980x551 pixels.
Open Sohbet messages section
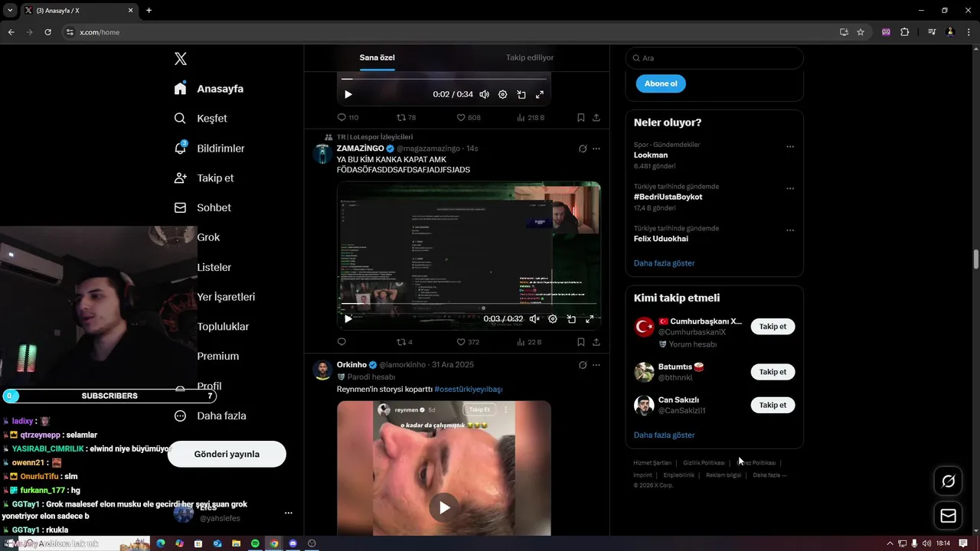202,207
